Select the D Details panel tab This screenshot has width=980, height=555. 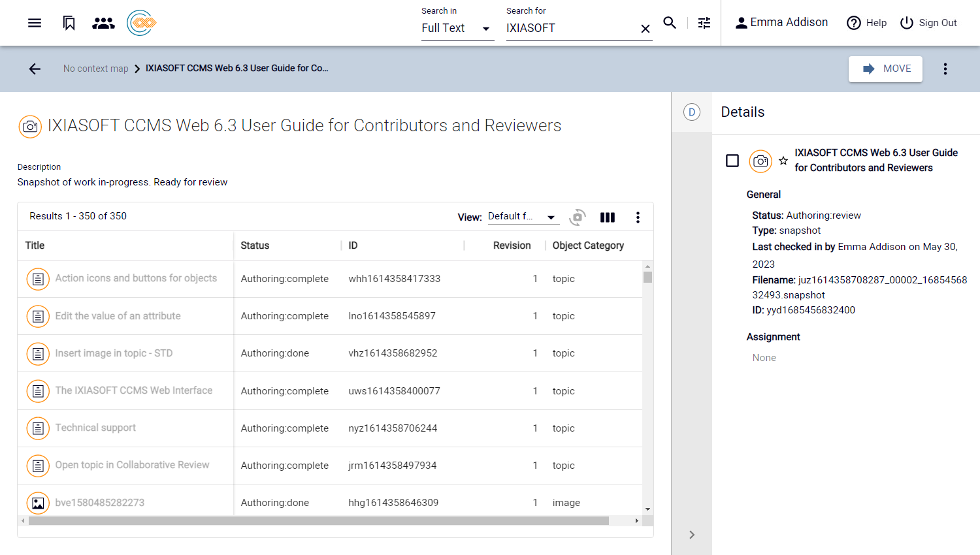click(x=692, y=112)
